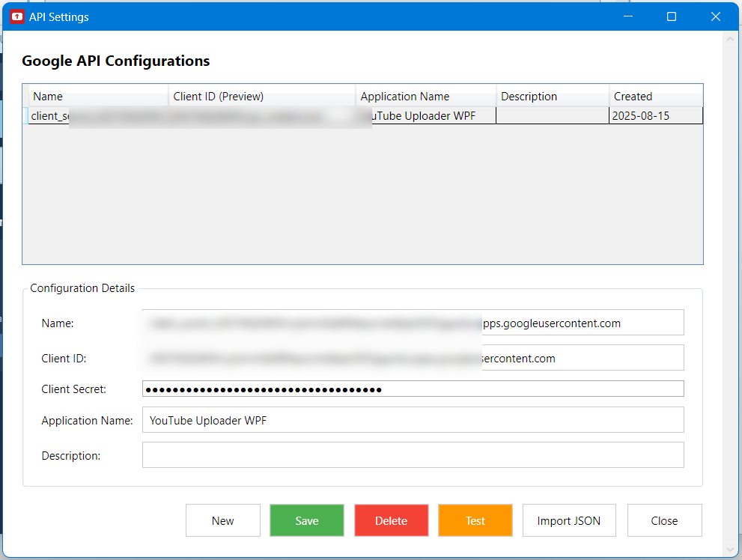This screenshot has height=560, width=742.
Task: Open the Import JSON dialog
Action: [569, 520]
